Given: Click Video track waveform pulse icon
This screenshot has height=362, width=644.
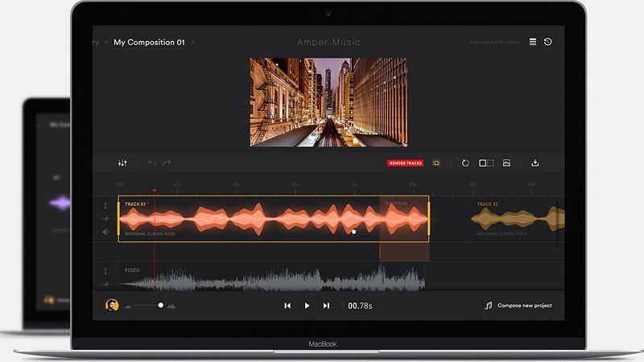Looking at the screenshot, I should click(105, 284).
